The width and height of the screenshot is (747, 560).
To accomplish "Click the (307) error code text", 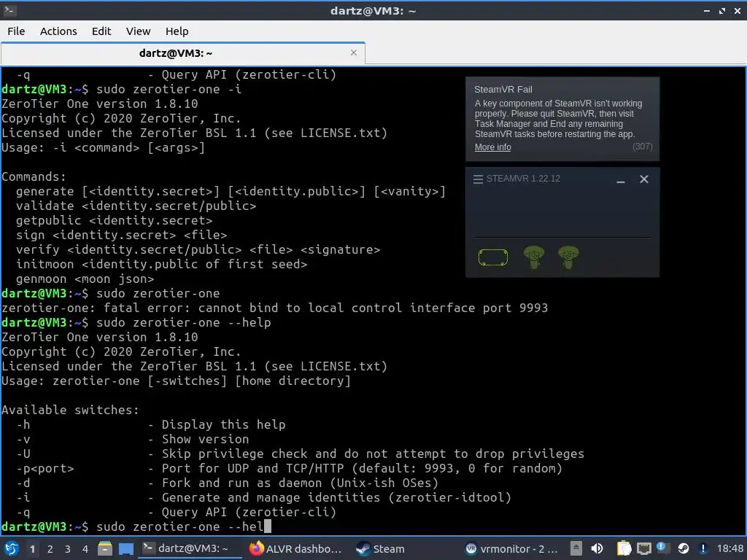I will click(x=642, y=147).
